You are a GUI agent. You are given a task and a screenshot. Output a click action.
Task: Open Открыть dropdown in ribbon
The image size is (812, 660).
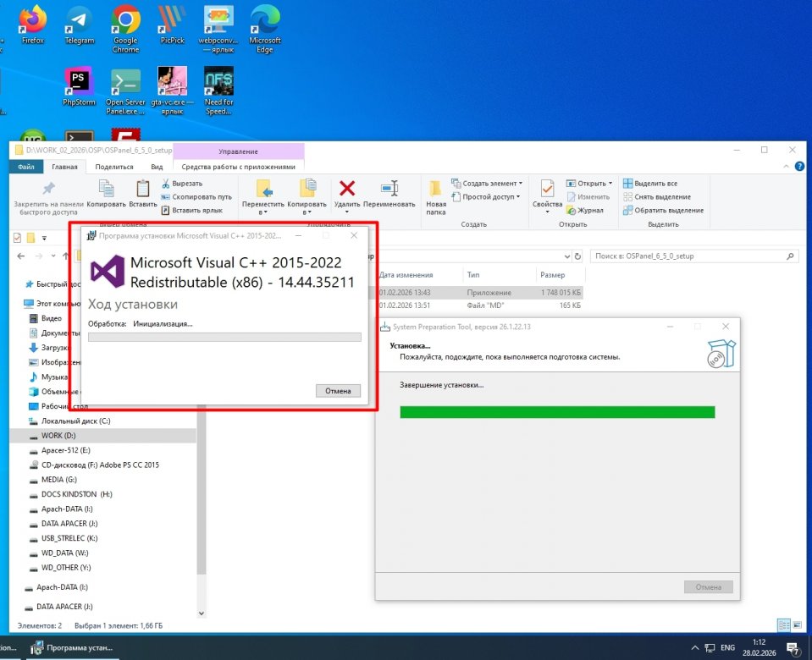tap(589, 184)
